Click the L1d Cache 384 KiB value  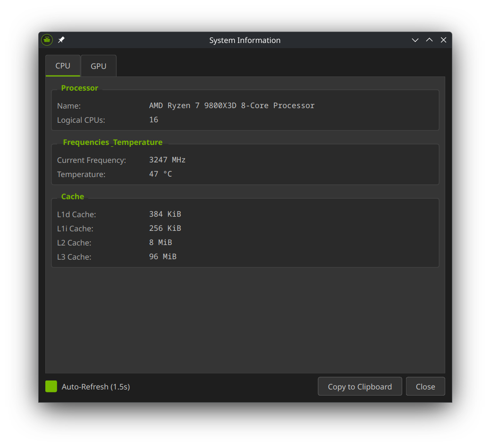pos(165,214)
